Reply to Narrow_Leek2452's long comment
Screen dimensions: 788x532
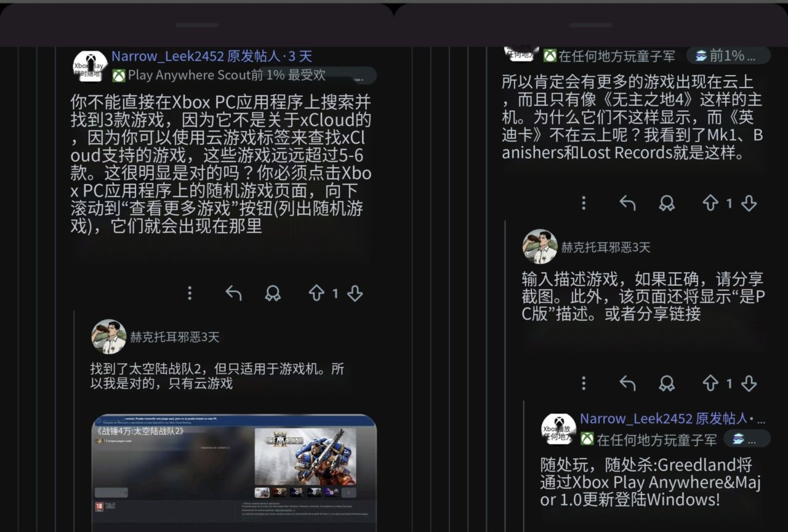(233, 293)
